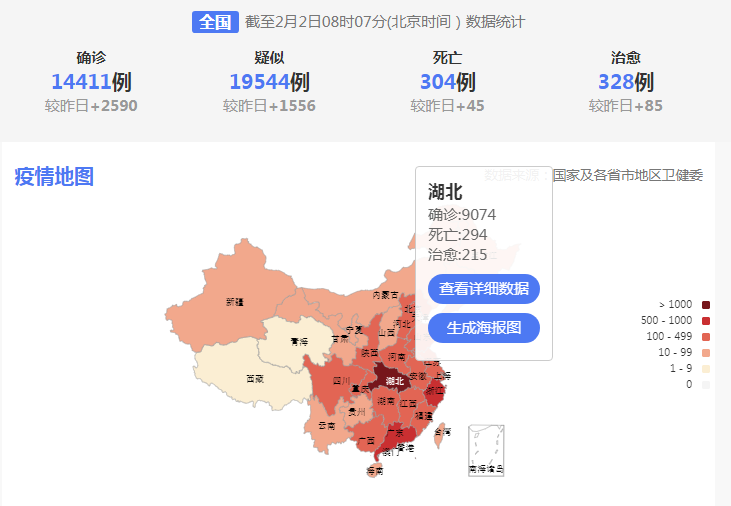The image size is (731, 506).
Task: Click the dark red >1000 legend swatch
Action: tap(706, 305)
